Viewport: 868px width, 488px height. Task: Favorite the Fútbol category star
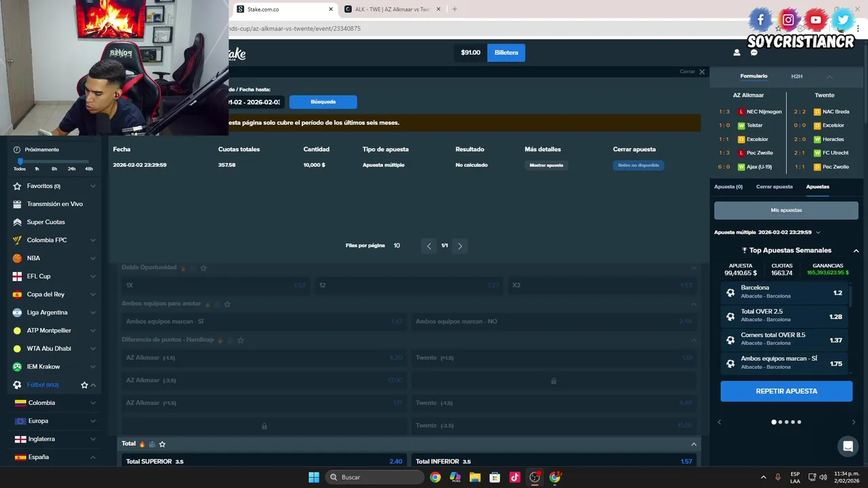(x=85, y=385)
